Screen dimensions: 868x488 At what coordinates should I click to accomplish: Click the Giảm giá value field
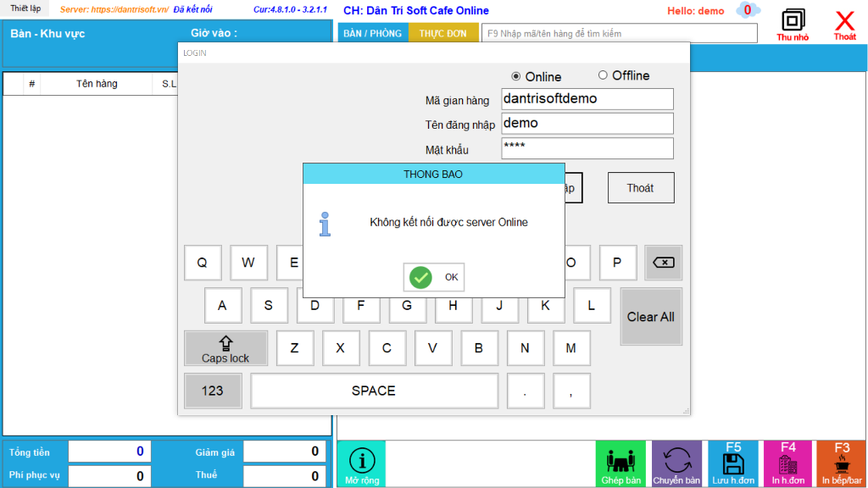click(x=285, y=452)
